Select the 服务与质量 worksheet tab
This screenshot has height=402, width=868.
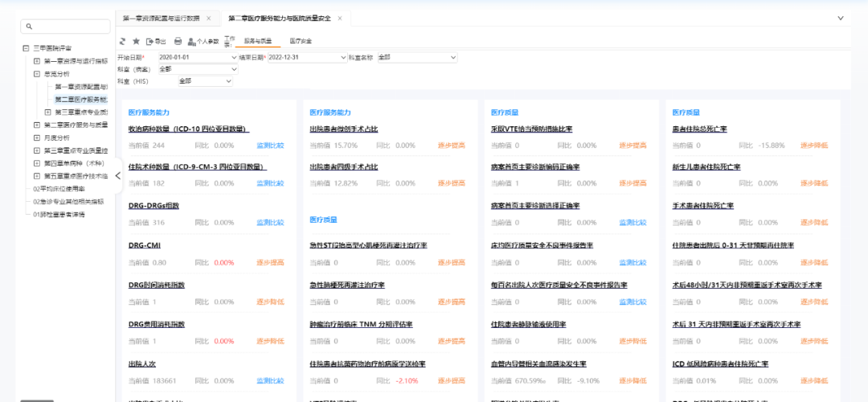click(258, 41)
